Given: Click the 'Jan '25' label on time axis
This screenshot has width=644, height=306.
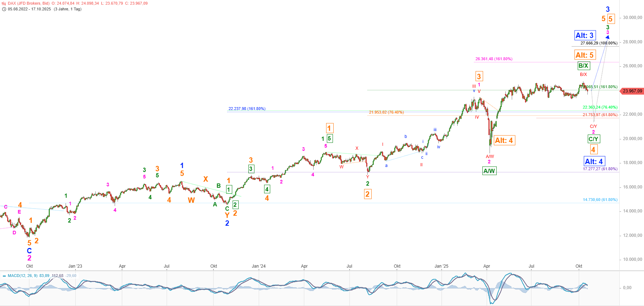Looking at the screenshot, I should [x=441, y=266].
